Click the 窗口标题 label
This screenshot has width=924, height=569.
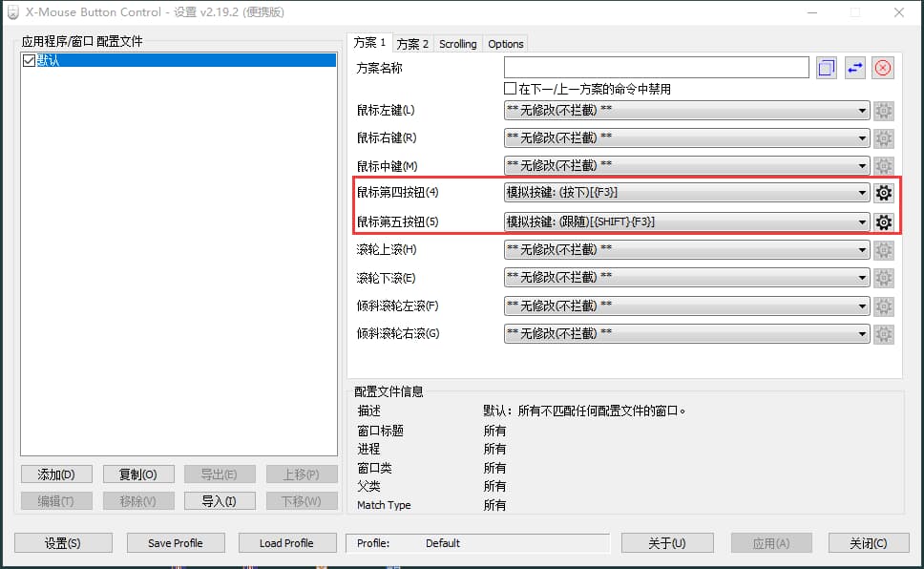380,431
